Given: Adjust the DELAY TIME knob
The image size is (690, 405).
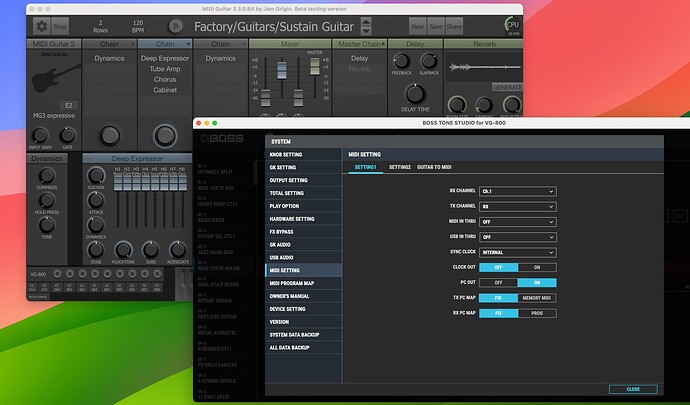Looking at the screenshot, I should (415, 94).
